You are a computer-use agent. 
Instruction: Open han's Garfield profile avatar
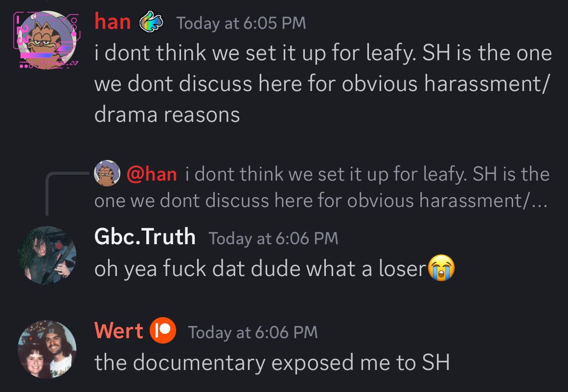pos(47,40)
